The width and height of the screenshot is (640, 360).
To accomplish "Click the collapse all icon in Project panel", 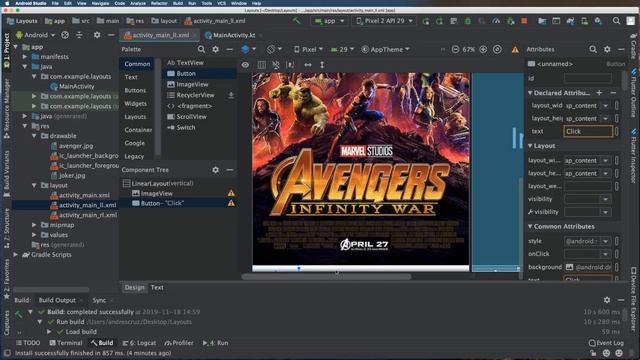I will [x=79, y=35].
